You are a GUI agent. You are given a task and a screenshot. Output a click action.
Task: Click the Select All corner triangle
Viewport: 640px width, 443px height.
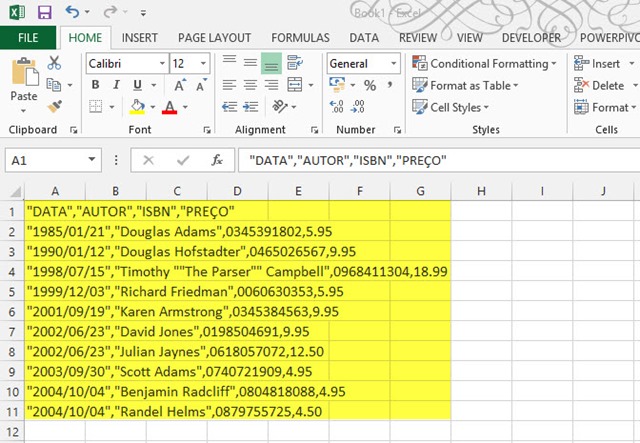point(15,191)
